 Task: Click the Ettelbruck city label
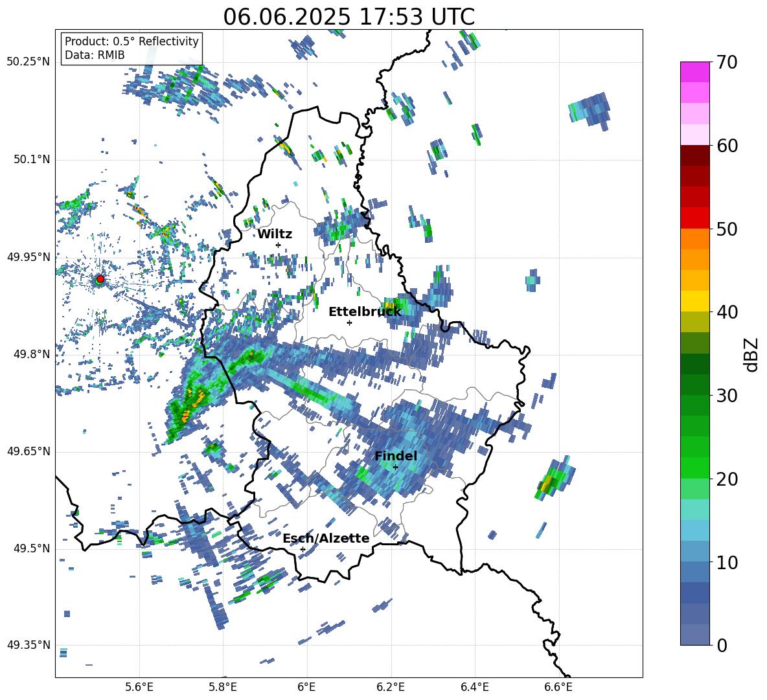(365, 312)
